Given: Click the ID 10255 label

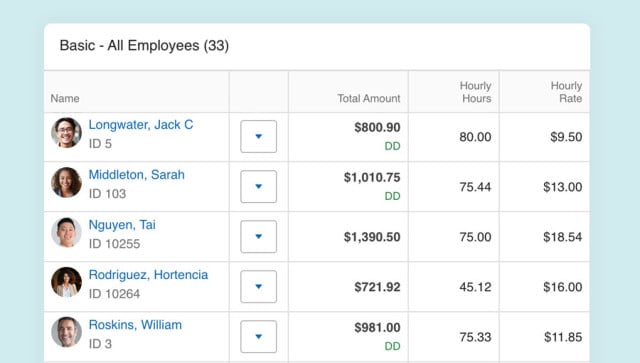Looking at the screenshot, I should click(x=114, y=244).
